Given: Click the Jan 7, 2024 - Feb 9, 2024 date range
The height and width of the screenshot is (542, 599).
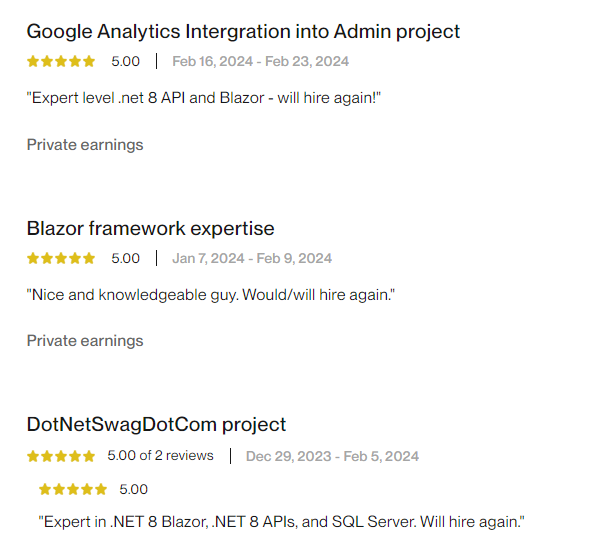Looking at the screenshot, I should [252, 259].
